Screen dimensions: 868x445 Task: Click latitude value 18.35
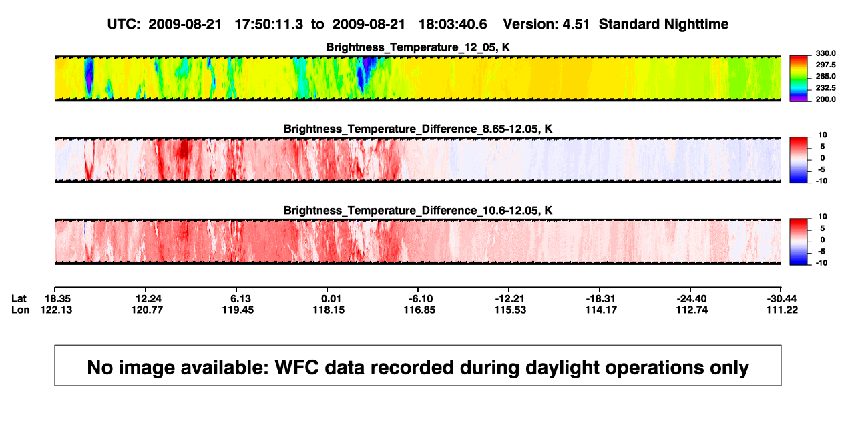pos(57,298)
